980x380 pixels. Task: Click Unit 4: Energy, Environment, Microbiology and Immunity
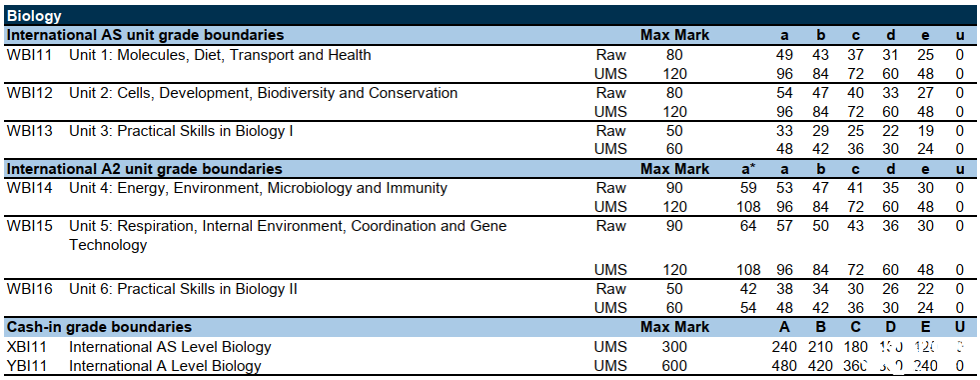[258, 188]
